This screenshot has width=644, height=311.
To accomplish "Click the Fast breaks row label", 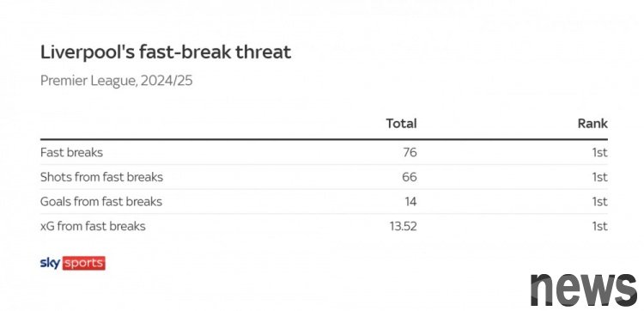I will coord(71,152).
